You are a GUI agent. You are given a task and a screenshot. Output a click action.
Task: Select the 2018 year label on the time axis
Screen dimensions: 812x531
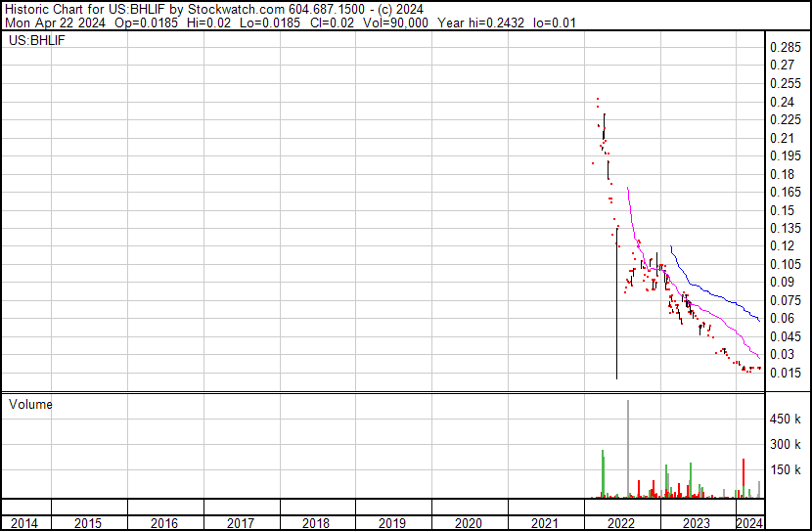[x=316, y=523]
